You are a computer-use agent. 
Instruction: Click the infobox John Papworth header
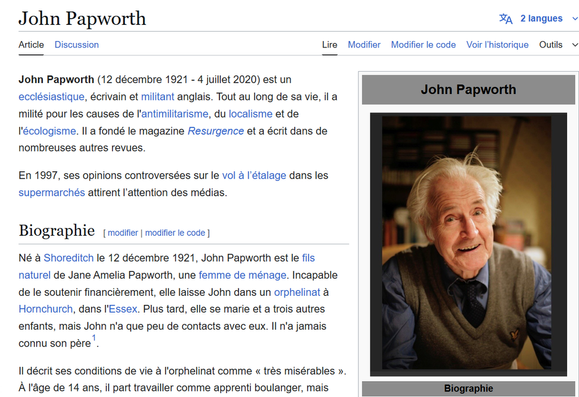pos(468,90)
